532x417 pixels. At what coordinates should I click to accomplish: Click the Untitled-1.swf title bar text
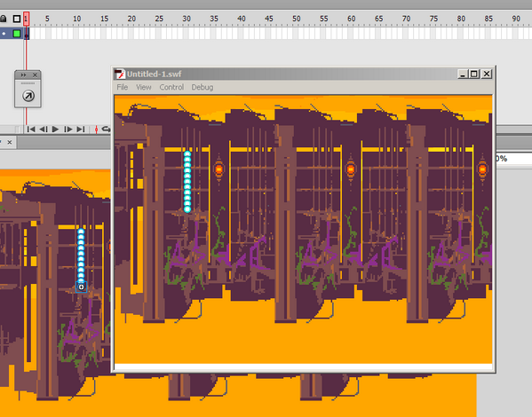pos(155,74)
